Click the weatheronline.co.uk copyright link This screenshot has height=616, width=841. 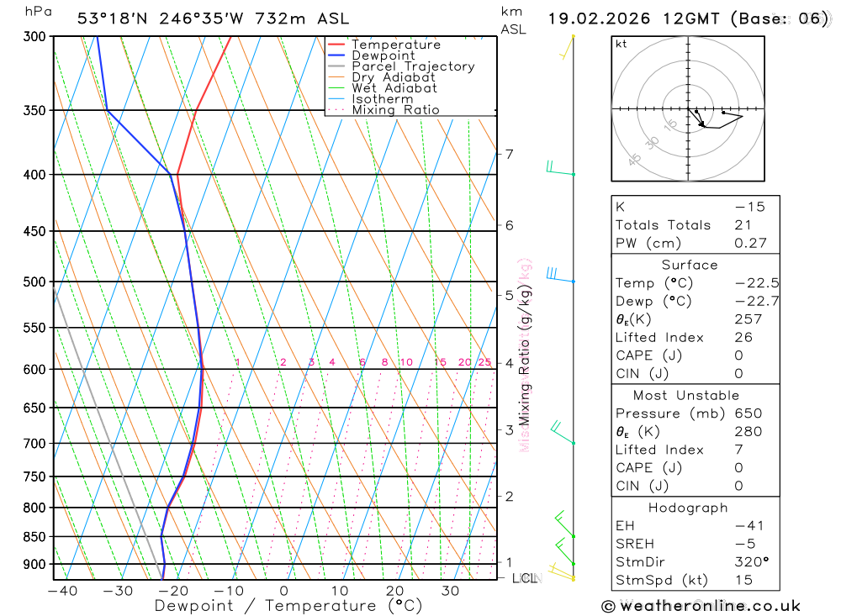(701, 606)
